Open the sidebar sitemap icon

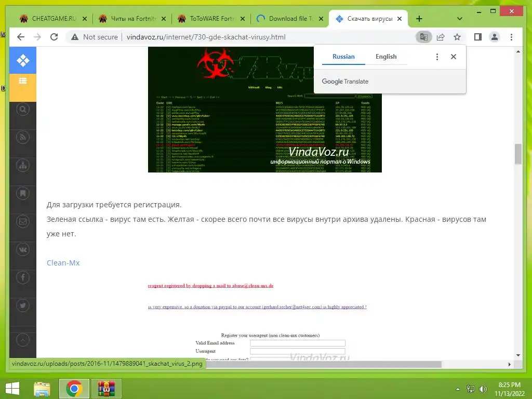tap(23, 166)
